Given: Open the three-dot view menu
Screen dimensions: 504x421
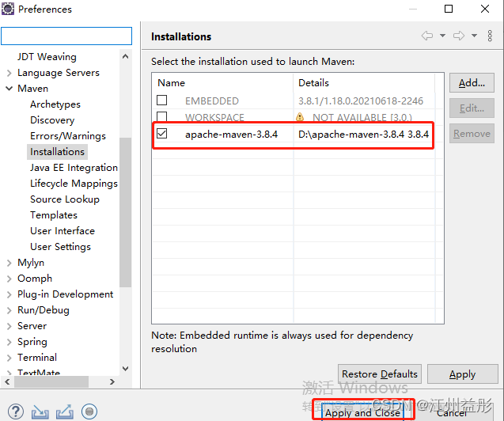Looking at the screenshot, I should [x=490, y=36].
